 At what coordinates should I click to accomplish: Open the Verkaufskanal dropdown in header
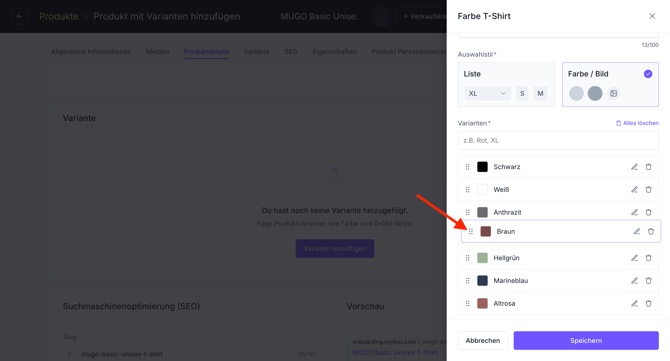(422, 16)
